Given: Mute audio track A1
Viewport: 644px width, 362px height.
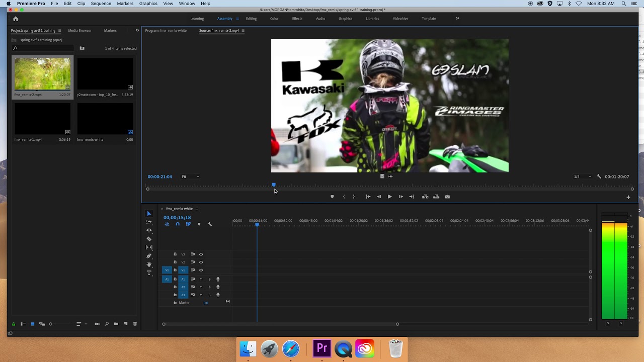Looking at the screenshot, I should pyautogui.click(x=201, y=279).
